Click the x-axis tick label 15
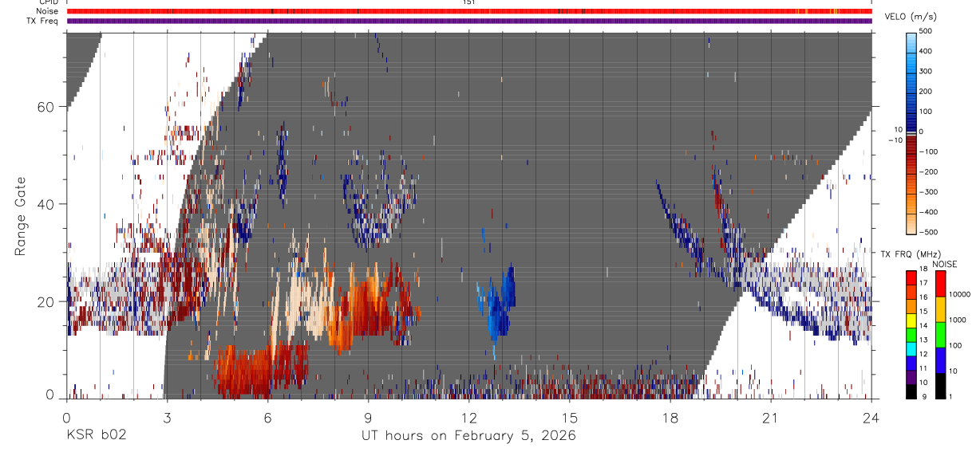Viewport: 980px width, 452px height. [569, 417]
